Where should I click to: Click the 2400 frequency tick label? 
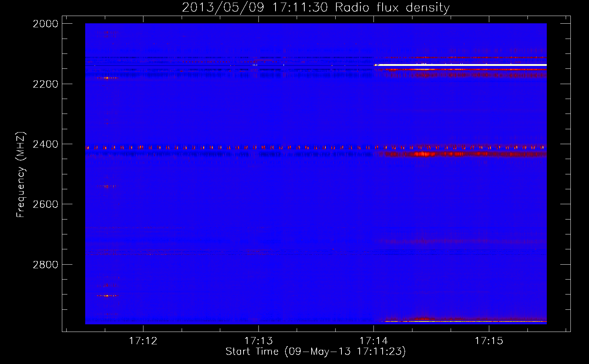46,144
